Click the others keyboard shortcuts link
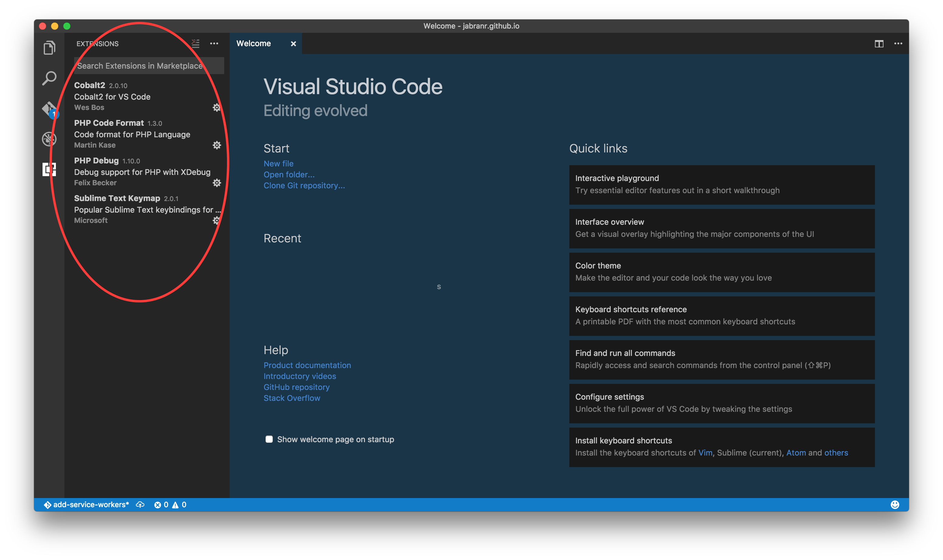This screenshot has width=943, height=560. coord(836,453)
